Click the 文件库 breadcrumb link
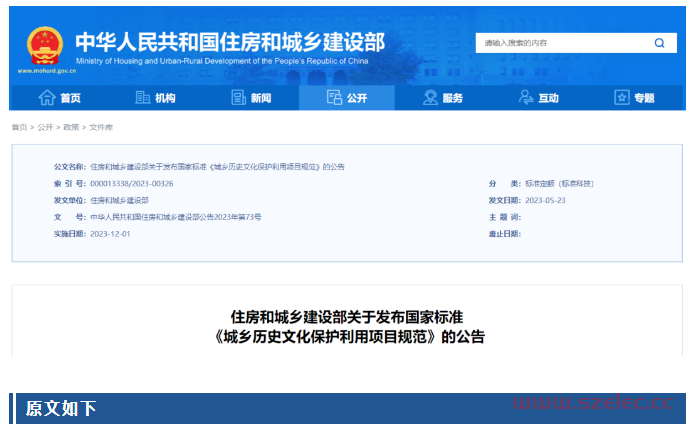693x429 pixels. (x=101, y=127)
